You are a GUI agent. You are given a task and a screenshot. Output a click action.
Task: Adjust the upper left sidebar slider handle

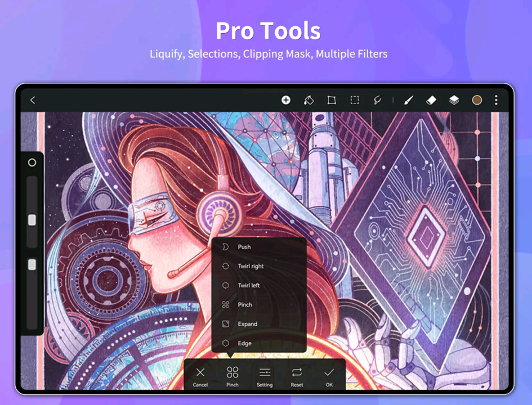(32, 220)
